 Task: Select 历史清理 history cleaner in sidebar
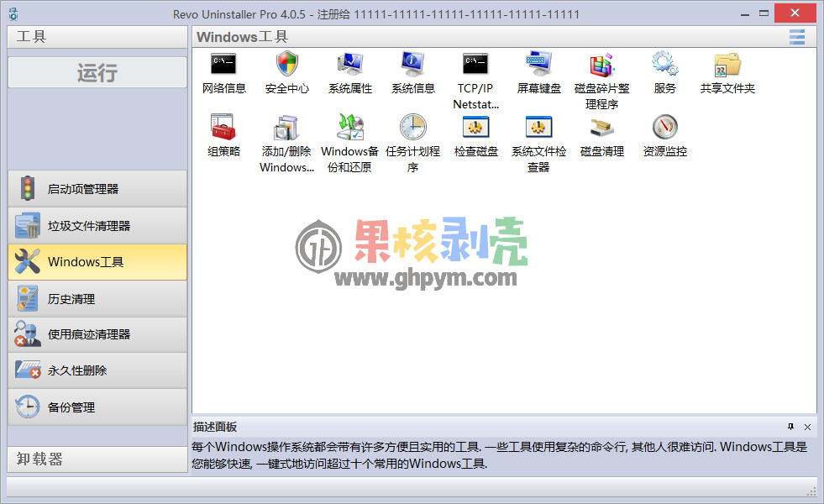pyautogui.click(x=97, y=298)
